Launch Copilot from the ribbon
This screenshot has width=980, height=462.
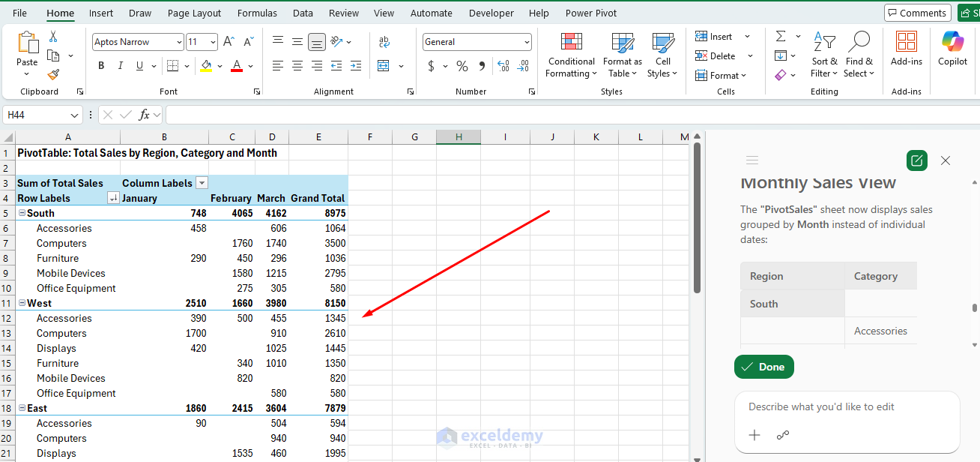pyautogui.click(x=952, y=49)
